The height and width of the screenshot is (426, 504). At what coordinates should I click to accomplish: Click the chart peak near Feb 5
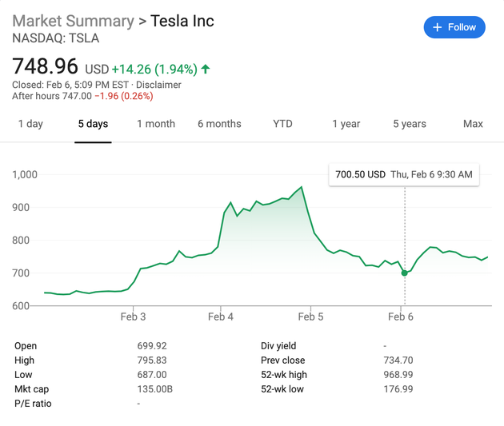pos(302,188)
